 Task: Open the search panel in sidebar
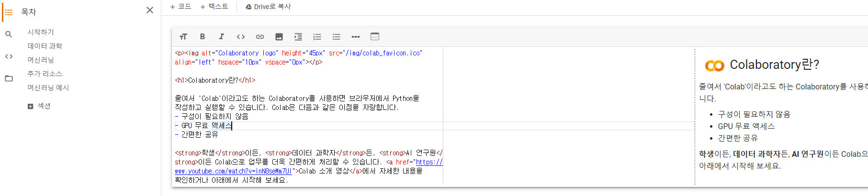pos(9,34)
